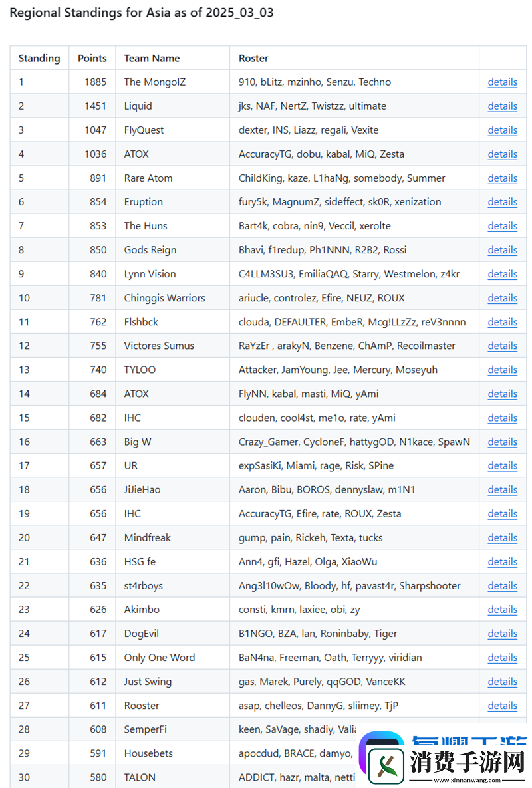Click the 1047 points value
The image size is (532, 788).
click(x=96, y=130)
